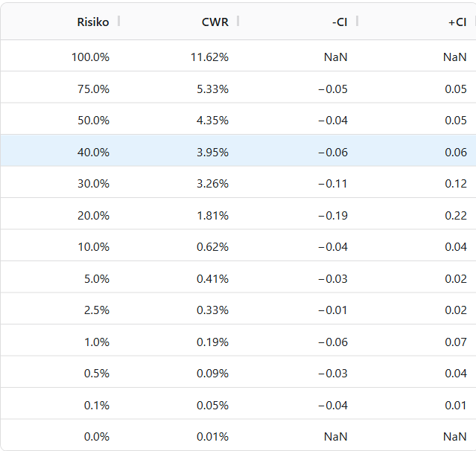The width and height of the screenshot is (476, 451).
Task: Select the 0.01% cell in last row
Action: coord(212,436)
